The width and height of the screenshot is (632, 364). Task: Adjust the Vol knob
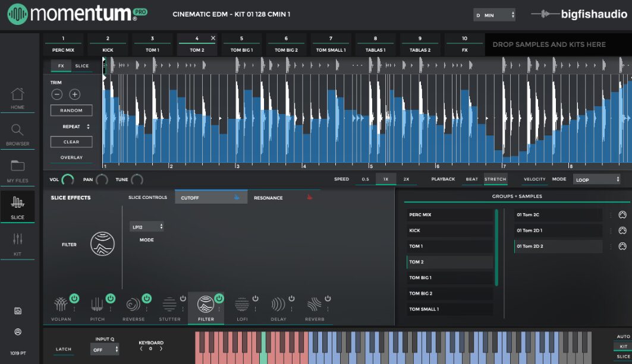tap(68, 179)
